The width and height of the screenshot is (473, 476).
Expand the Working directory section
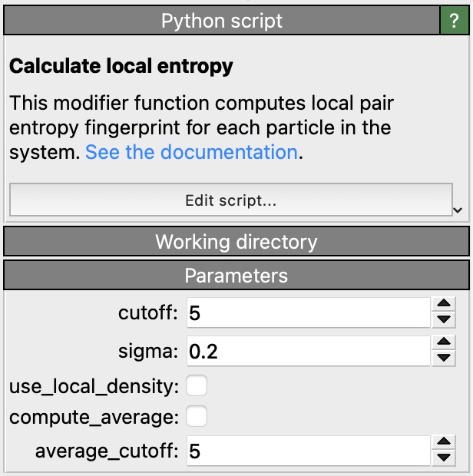pyautogui.click(x=236, y=242)
